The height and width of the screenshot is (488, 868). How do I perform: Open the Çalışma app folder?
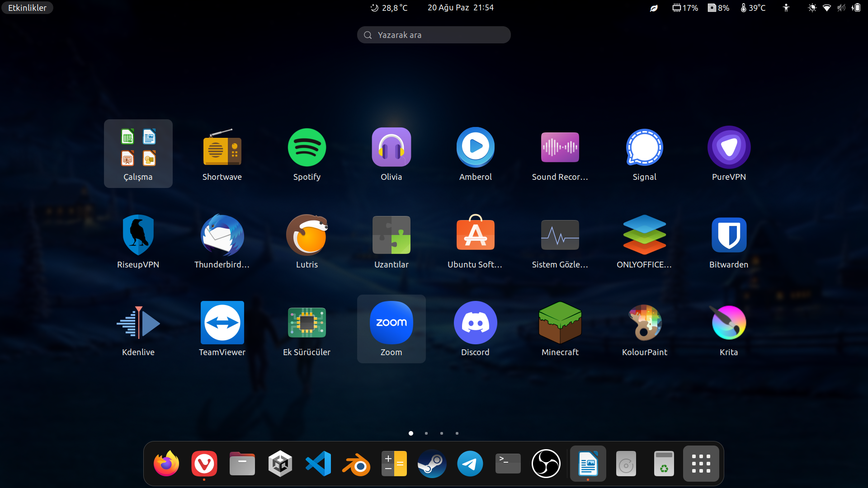138,153
